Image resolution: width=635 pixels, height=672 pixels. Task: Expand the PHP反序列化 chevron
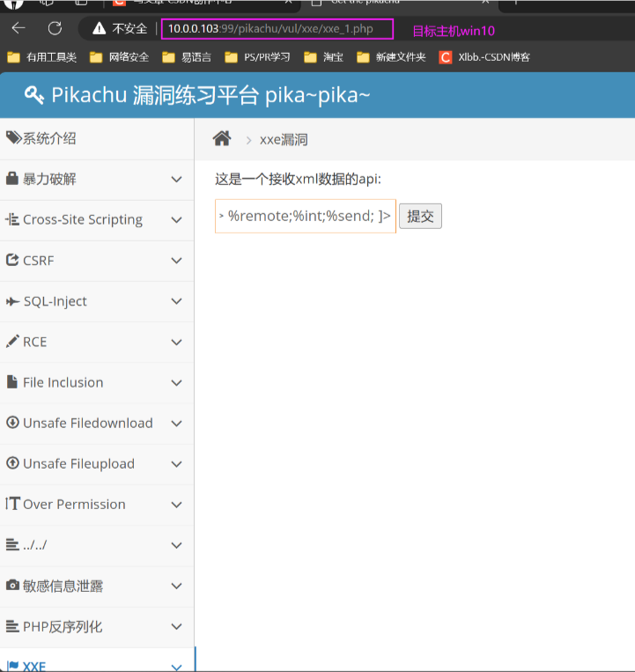[176, 626]
